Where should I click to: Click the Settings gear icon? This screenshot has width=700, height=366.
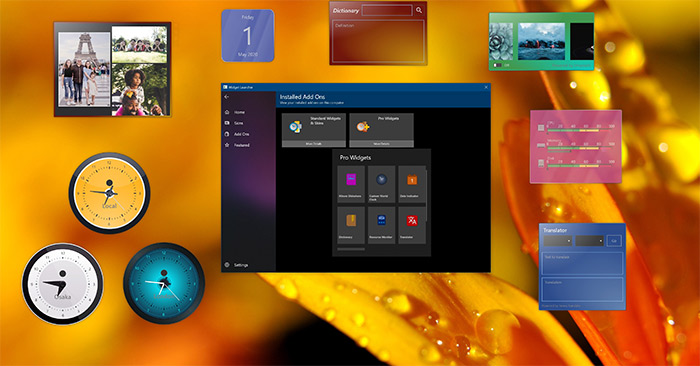[x=227, y=265]
